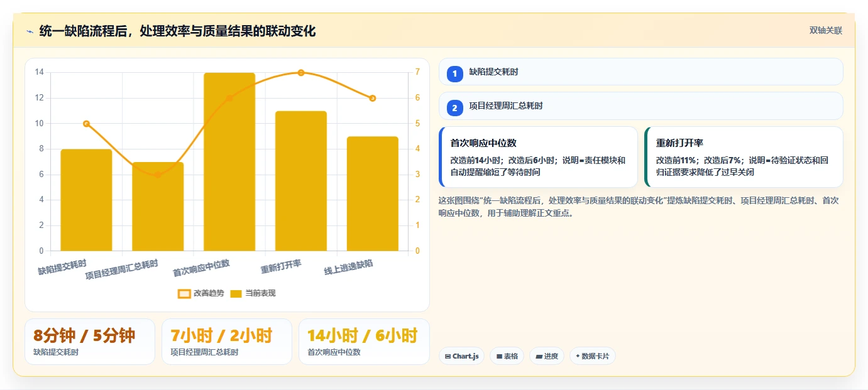The image size is (868, 390).
Task: Click the 线上逃逸缺陷 bar in chart
Action: coord(373,194)
